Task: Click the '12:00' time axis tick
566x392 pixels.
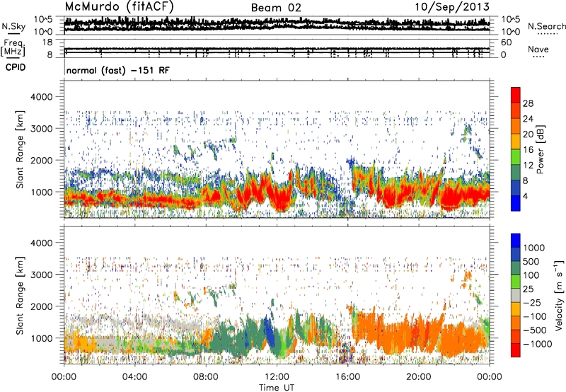Action: click(x=277, y=377)
